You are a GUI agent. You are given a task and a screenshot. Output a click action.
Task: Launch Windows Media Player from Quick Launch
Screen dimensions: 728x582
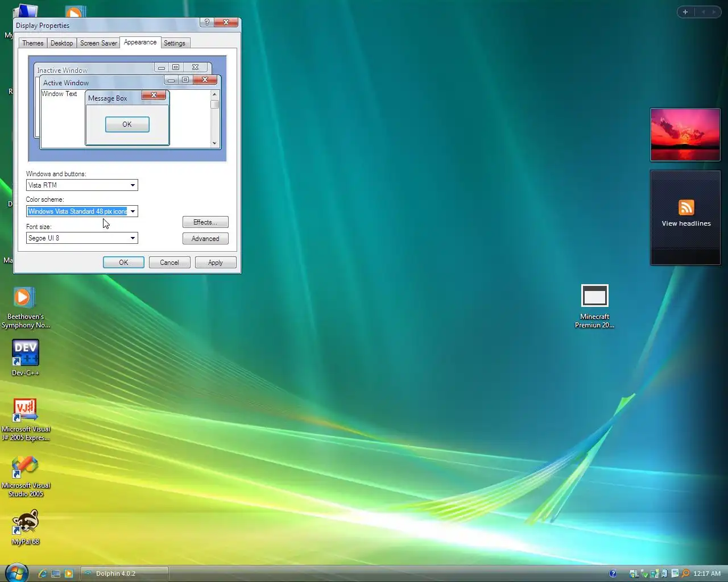[69, 573]
